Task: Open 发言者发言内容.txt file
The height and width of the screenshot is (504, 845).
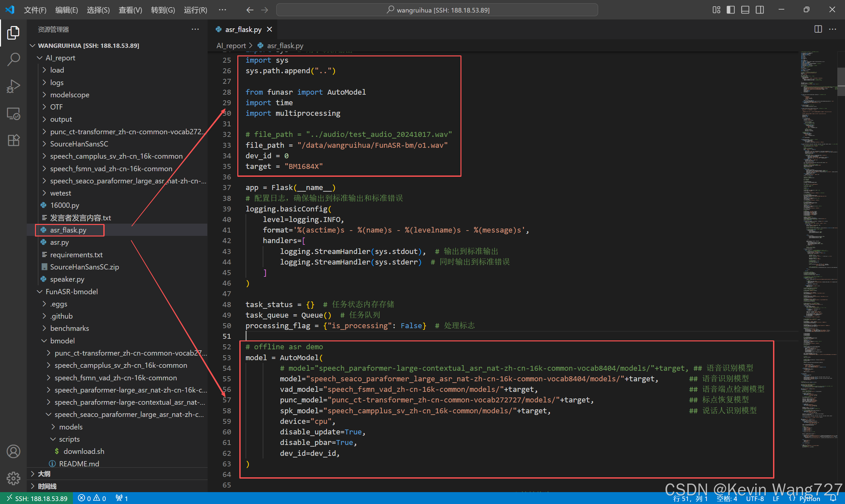Action: coord(117,218)
